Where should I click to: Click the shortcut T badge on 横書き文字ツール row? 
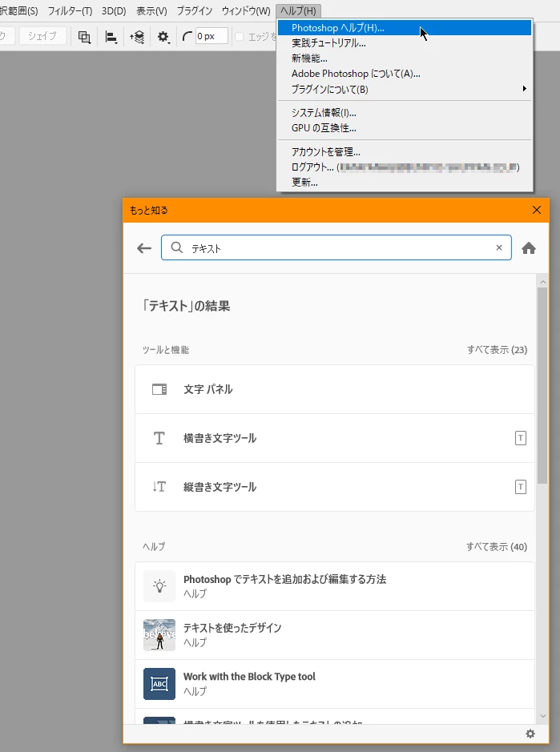click(521, 438)
